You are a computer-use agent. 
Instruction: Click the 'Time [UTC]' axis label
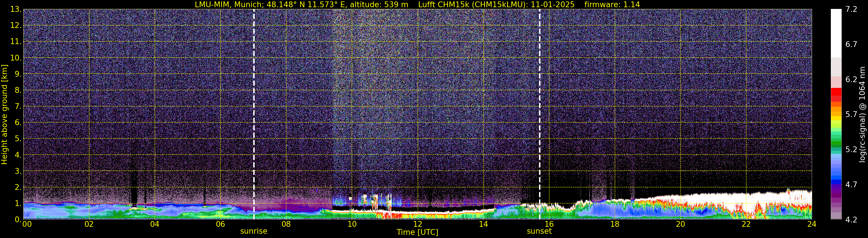[x=417, y=232]
